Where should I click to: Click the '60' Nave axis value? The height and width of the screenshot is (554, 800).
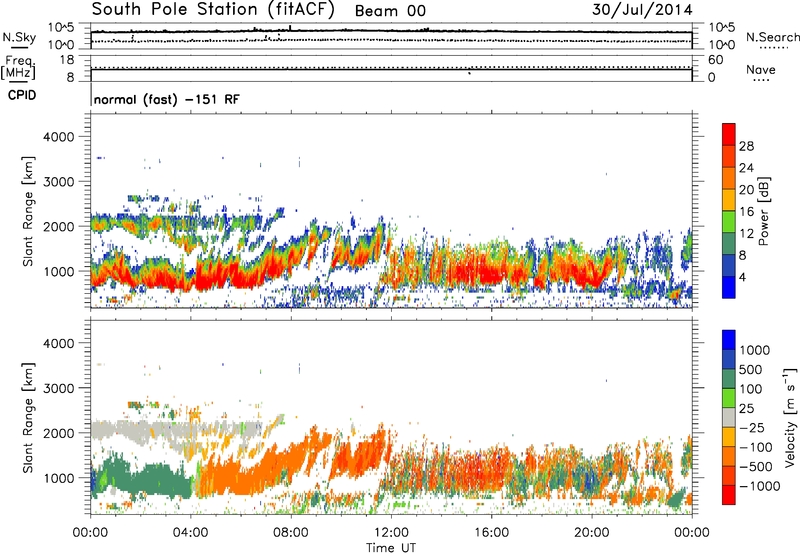(x=716, y=60)
